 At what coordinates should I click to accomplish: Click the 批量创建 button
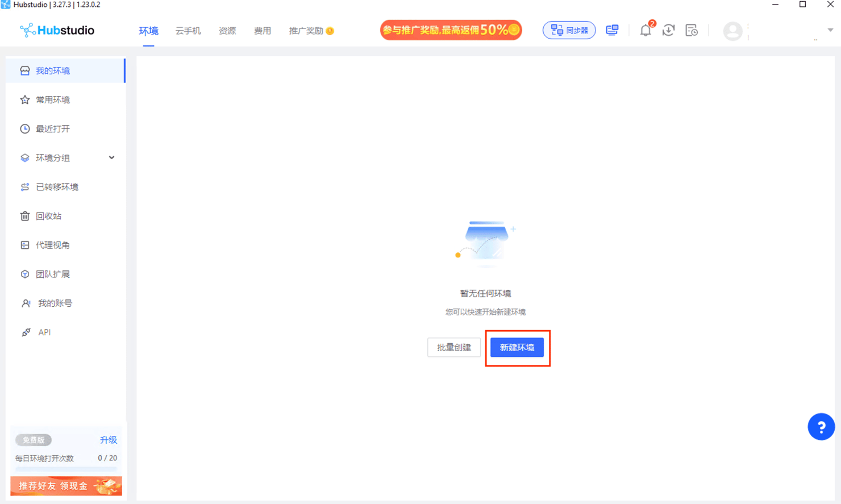453,347
